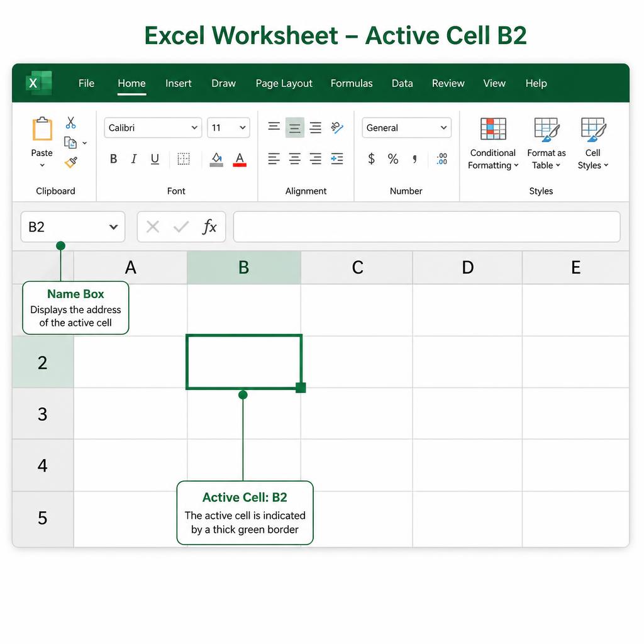Click the Increase Decimal icon
Viewport: 644px width, 644px height.
click(x=442, y=158)
